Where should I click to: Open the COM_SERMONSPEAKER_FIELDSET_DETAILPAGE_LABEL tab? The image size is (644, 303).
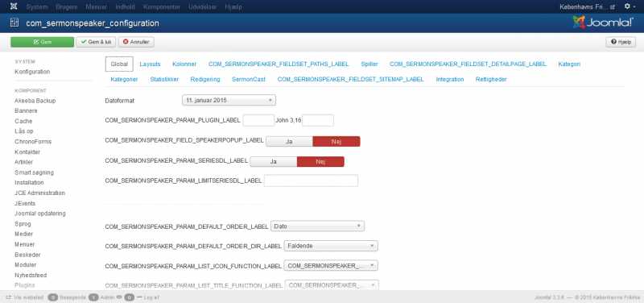point(468,64)
